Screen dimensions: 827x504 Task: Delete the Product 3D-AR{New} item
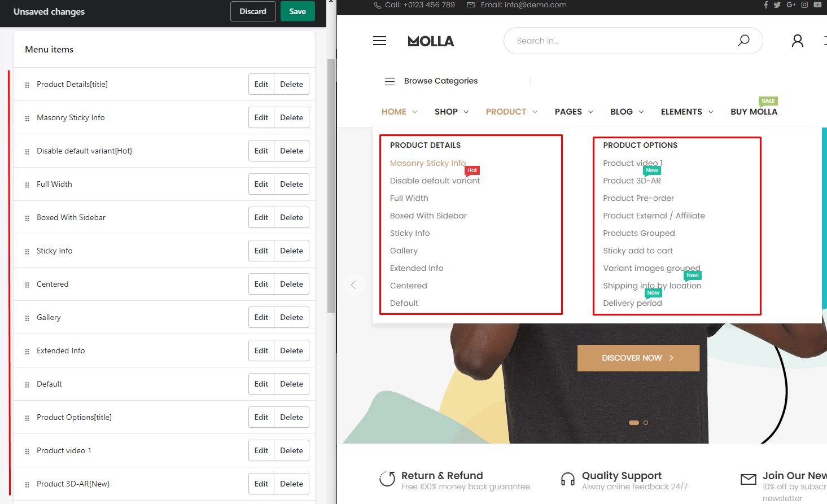point(291,484)
